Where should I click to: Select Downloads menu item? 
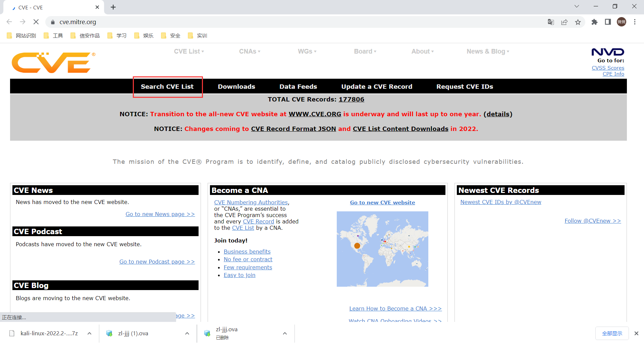pyautogui.click(x=236, y=87)
